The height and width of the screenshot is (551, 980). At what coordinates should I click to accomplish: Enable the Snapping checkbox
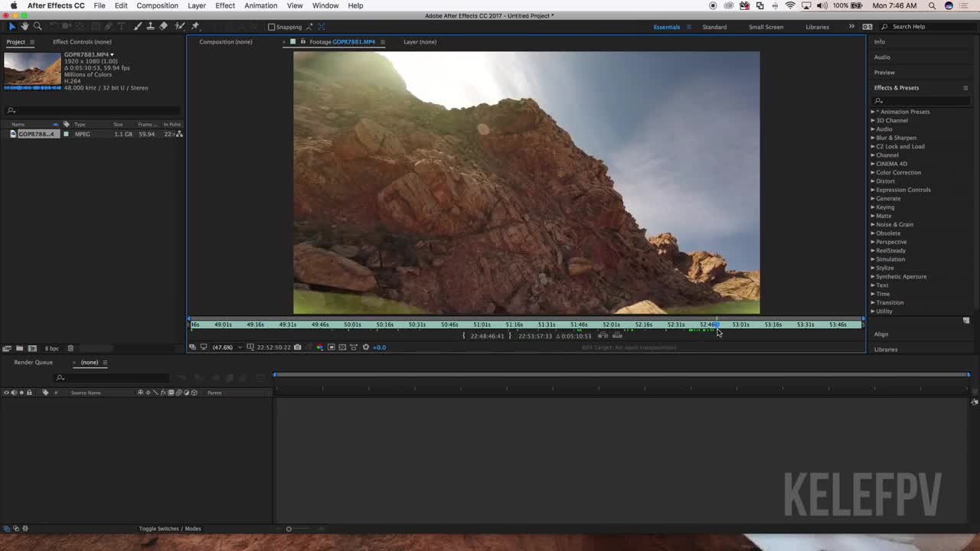click(x=271, y=27)
